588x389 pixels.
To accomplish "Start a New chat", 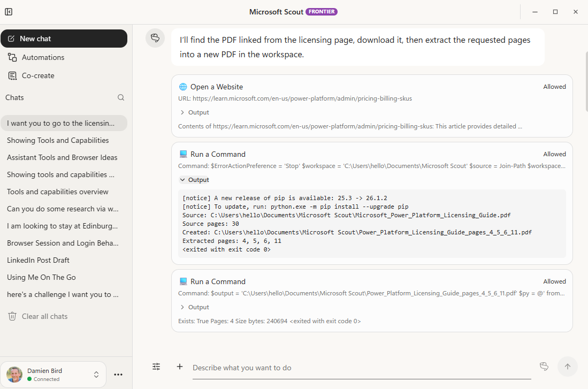I will (64, 39).
